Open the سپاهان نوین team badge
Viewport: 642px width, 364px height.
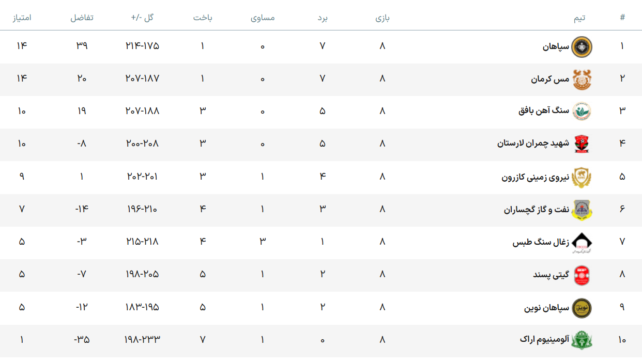point(582,308)
